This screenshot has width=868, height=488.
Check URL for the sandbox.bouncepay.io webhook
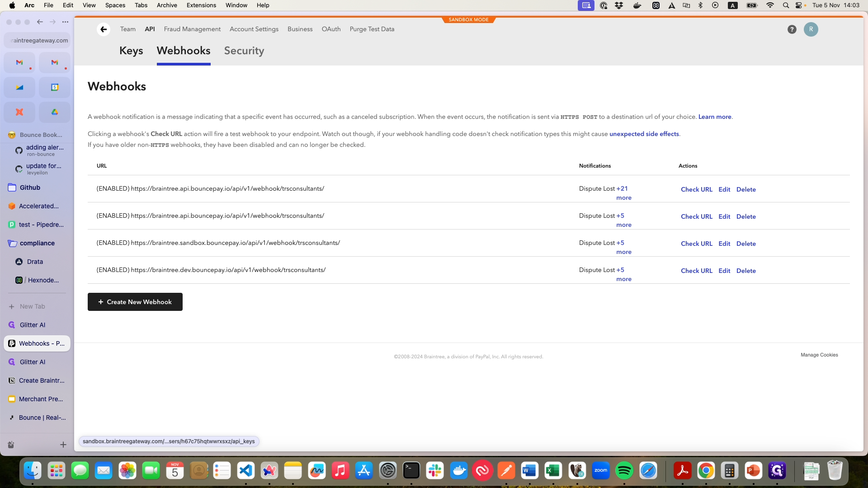pyautogui.click(x=697, y=244)
